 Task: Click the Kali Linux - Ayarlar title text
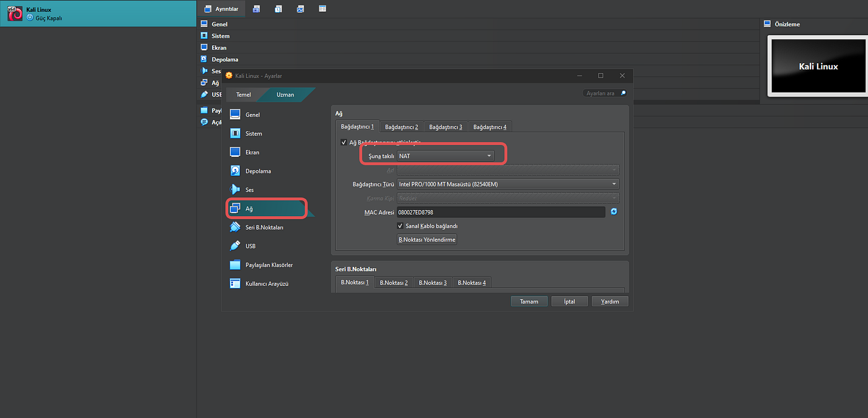pos(258,76)
